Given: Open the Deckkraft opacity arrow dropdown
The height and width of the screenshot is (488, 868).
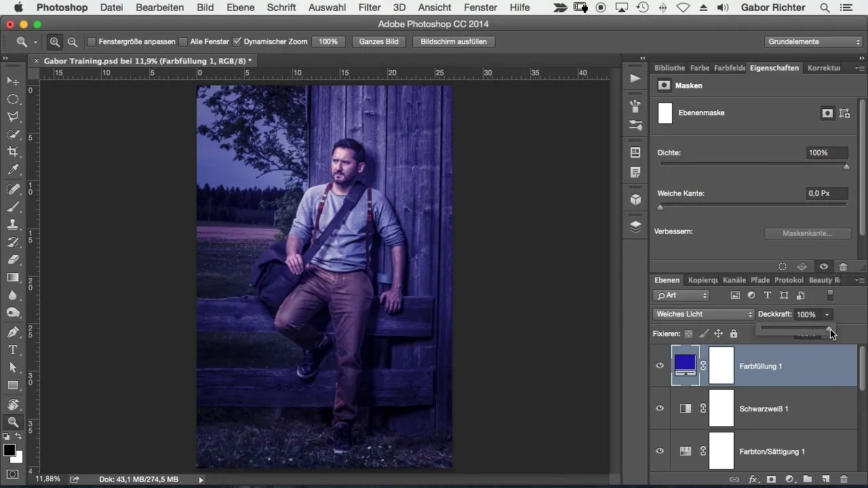Looking at the screenshot, I should click(x=827, y=314).
